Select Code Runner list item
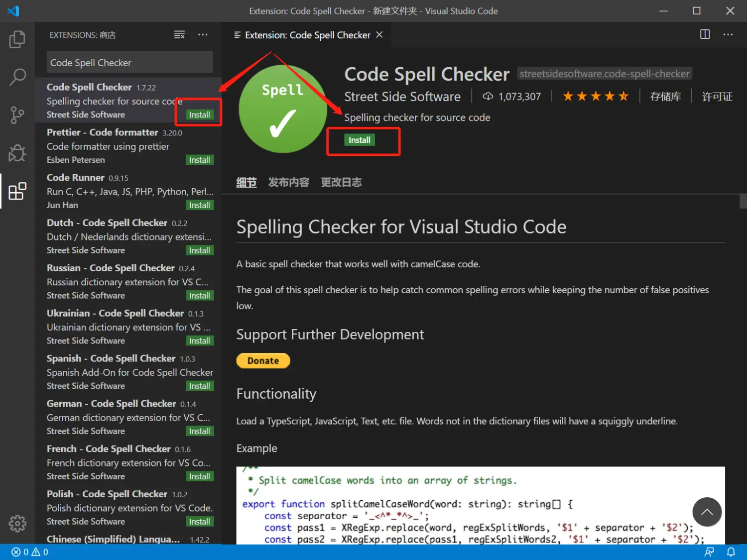 pyautogui.click(x=128, y=191)
